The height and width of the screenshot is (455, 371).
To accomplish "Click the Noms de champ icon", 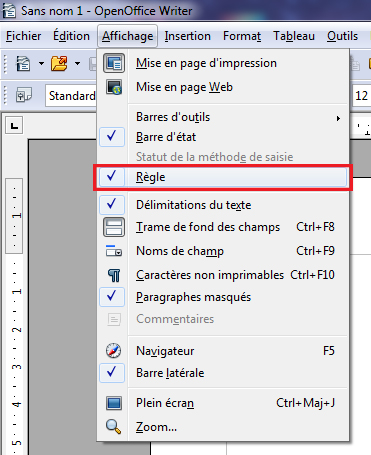I will [114, 251].
